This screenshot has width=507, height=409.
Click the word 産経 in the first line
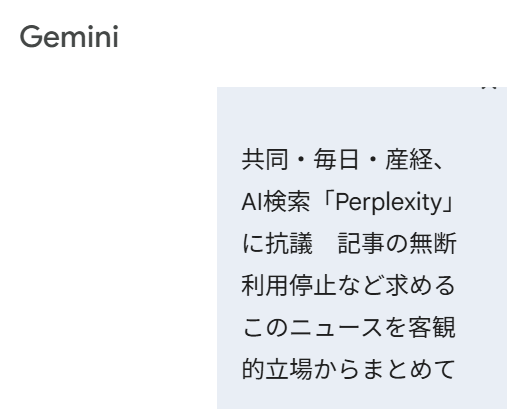pyautogui.click(x=409, y=160)
